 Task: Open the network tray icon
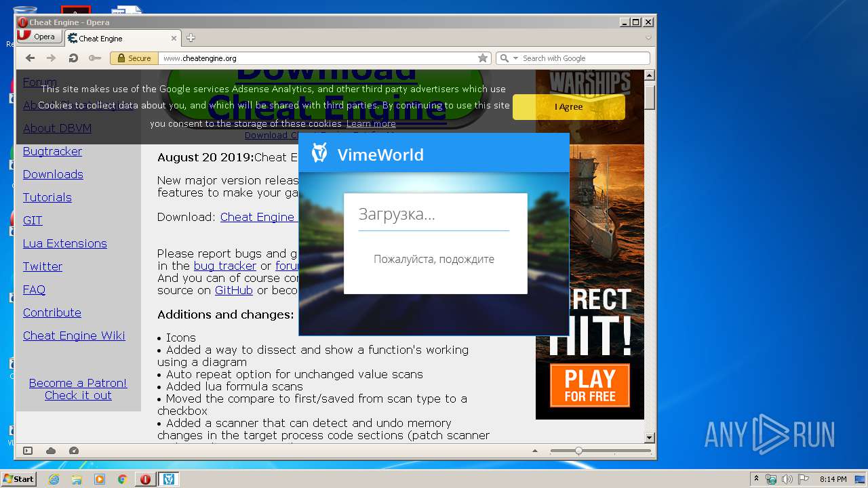coord(771,479)
